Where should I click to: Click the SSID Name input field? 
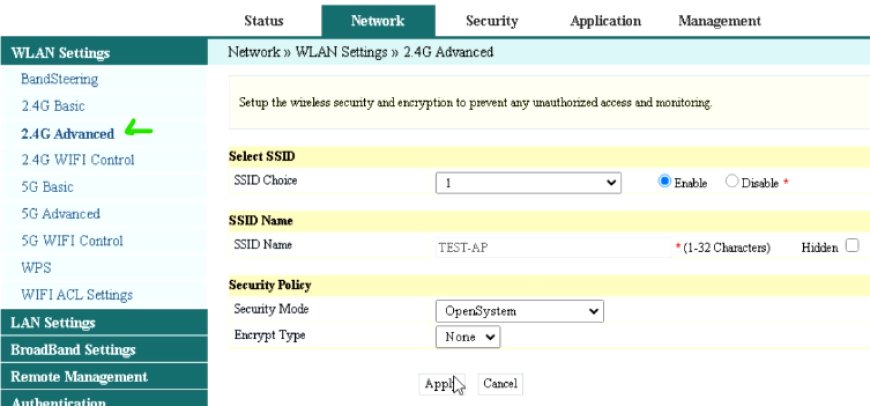click(x=553, y=247)
